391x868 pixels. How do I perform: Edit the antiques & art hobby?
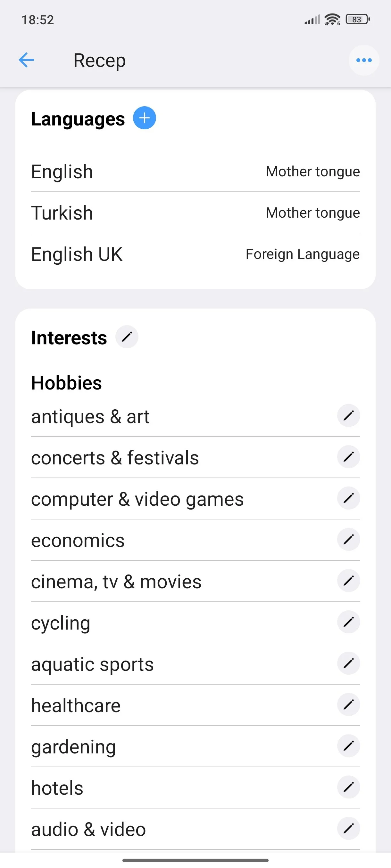(x=348, y=415)
